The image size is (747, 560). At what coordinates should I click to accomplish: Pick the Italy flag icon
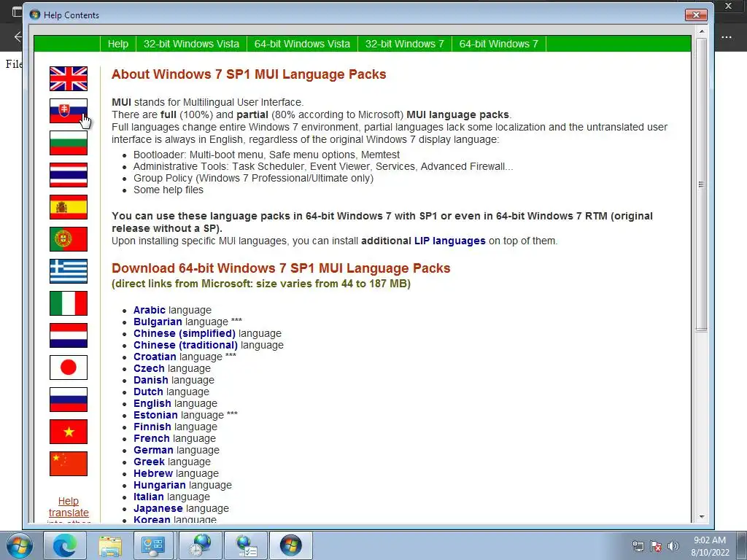69,303
